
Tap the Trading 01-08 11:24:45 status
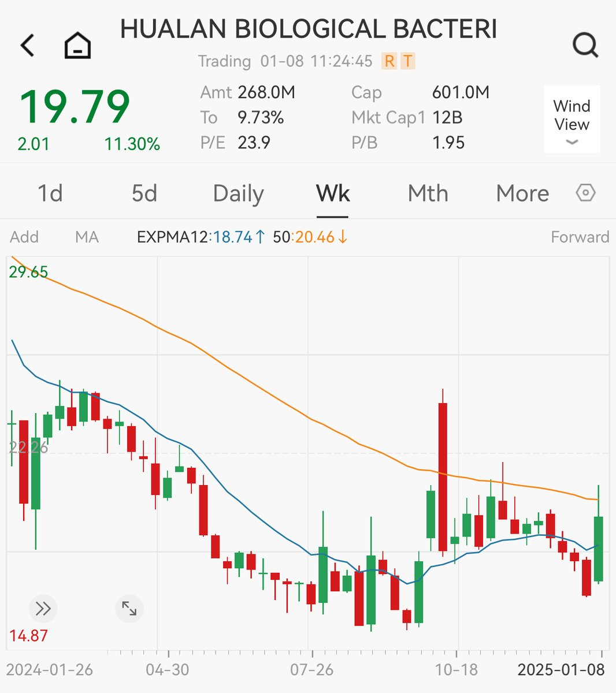[285, 61]
